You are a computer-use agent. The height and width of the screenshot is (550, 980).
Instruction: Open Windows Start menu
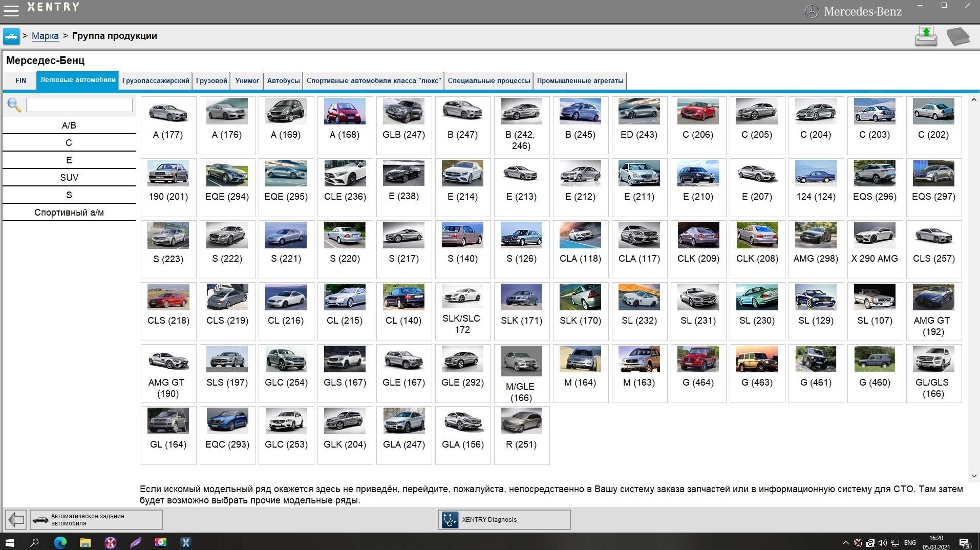tap(9, 542)
